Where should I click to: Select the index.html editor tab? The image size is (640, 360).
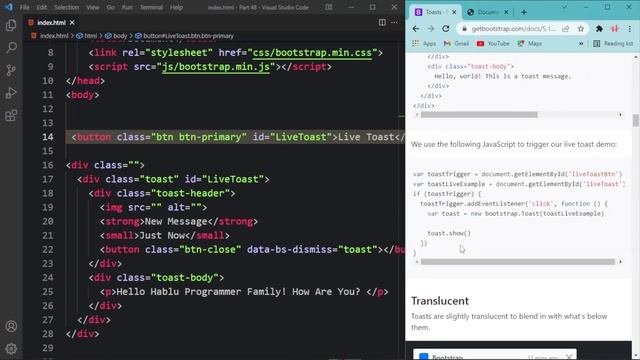(x=51, y=23)
